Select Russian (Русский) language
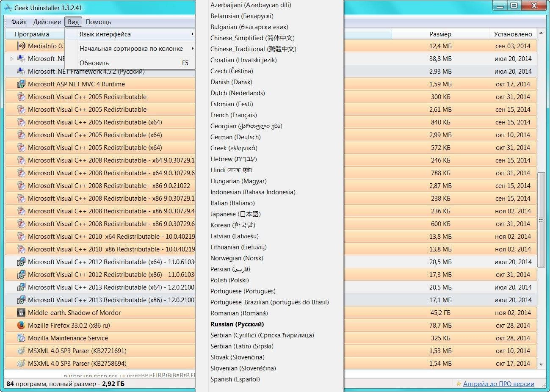550x392 pixels. point(237,324)
